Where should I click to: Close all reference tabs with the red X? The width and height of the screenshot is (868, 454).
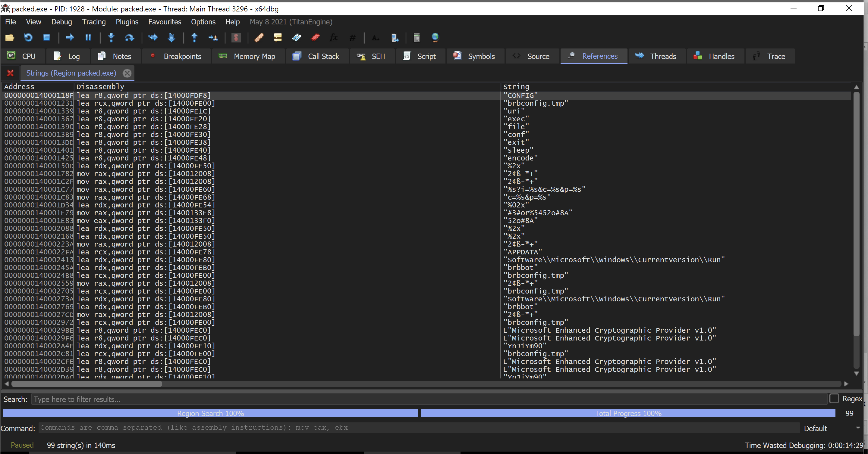coord(10,73)
